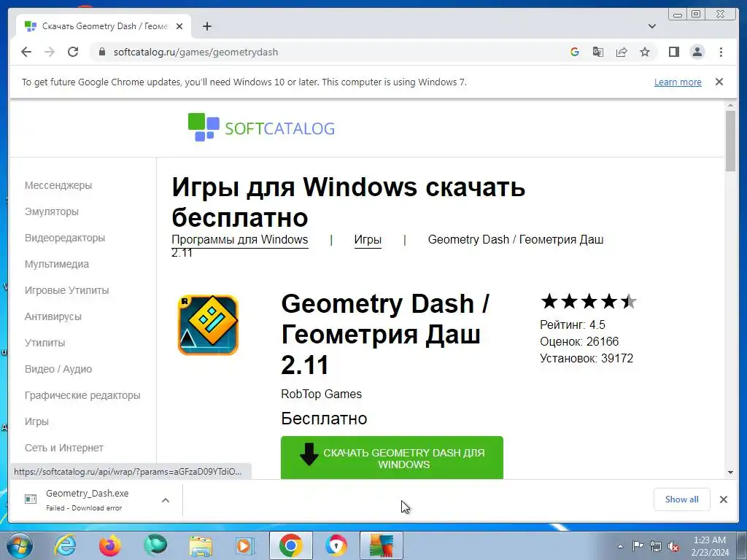The image size is (747, 560).
Task: Open Windows Explorer folder in taskbar
Action: 201,545
